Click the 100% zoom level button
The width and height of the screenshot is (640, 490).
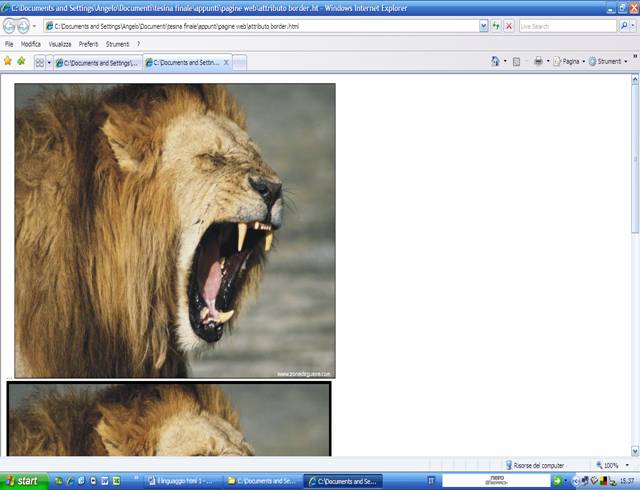607,465
